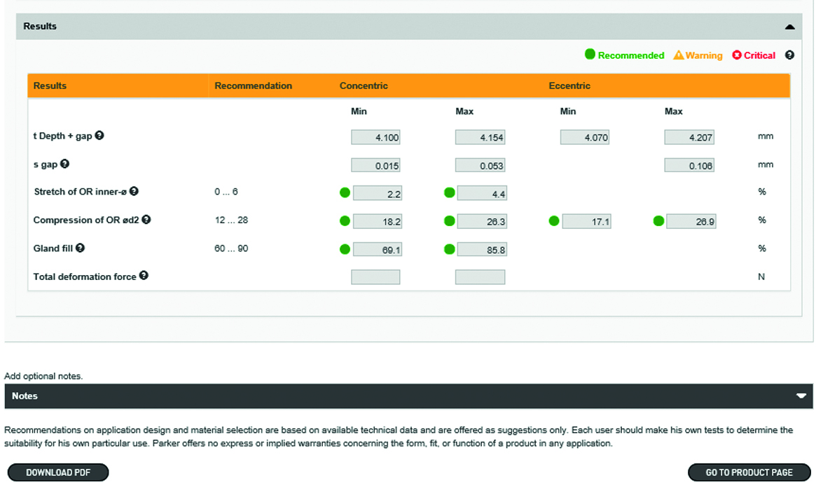Expand the Notes section arrow
This screenshot has height=504, width=816.
(801, 395)
